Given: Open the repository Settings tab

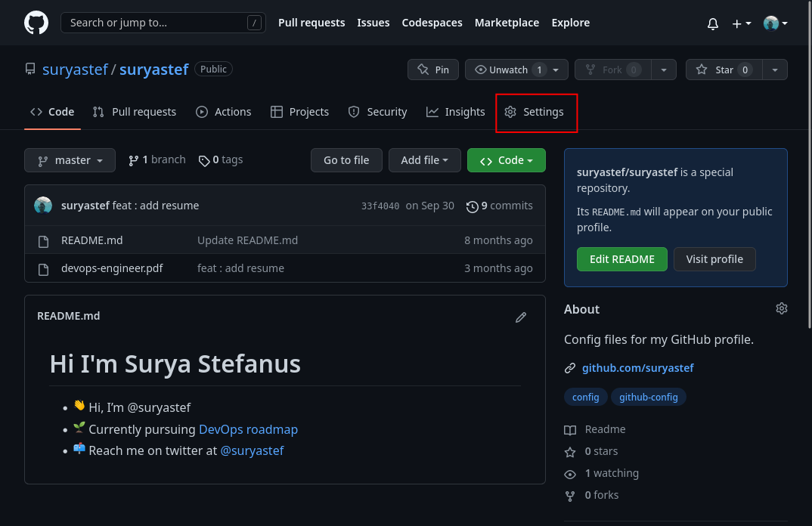Looking at the screenshot, I should [535, 112].
